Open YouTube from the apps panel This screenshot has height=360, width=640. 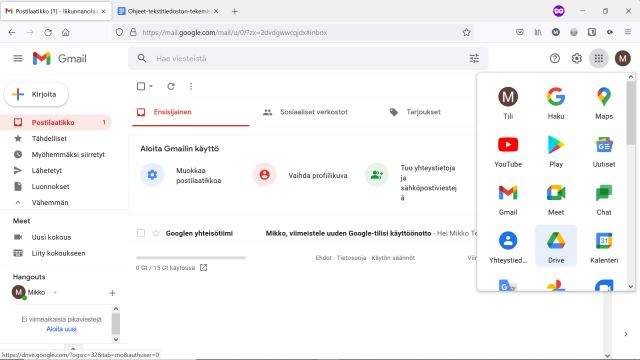pyautogui.click(x=508, y=151)
